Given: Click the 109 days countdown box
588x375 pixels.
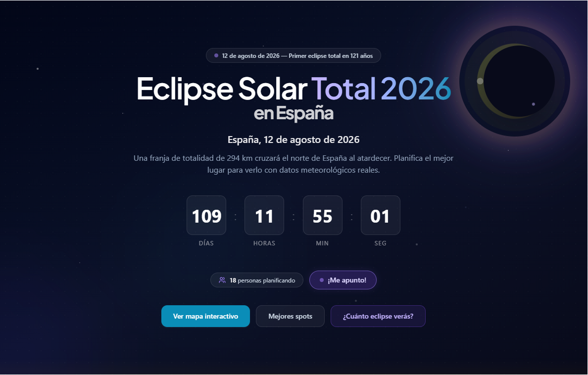Looking at the screenshot, I should click(206, 215).
